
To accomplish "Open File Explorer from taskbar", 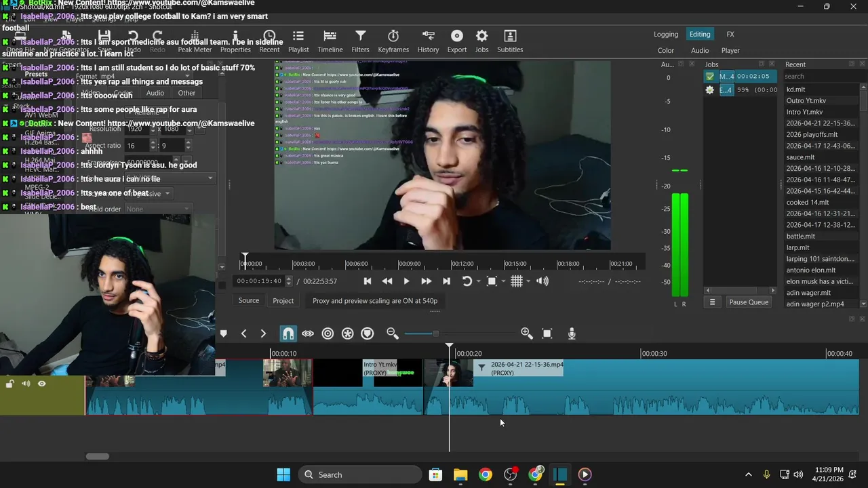I will pyautogui.click(x=460, y=474).
